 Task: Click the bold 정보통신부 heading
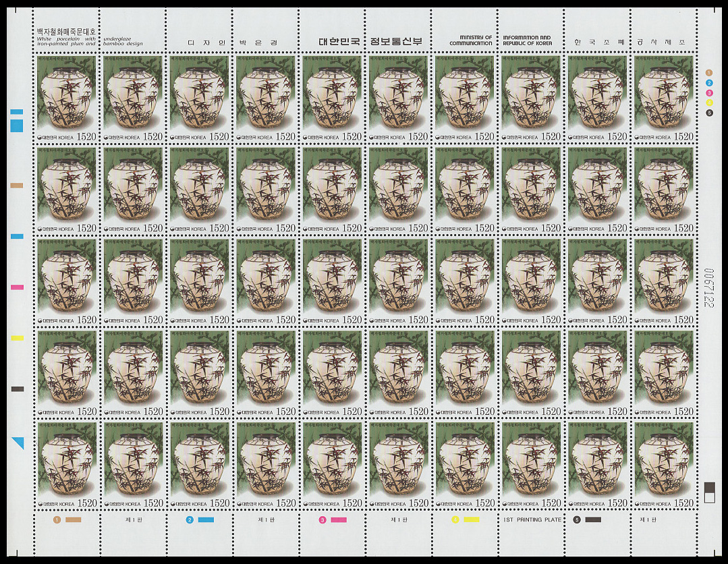(396, 41)
